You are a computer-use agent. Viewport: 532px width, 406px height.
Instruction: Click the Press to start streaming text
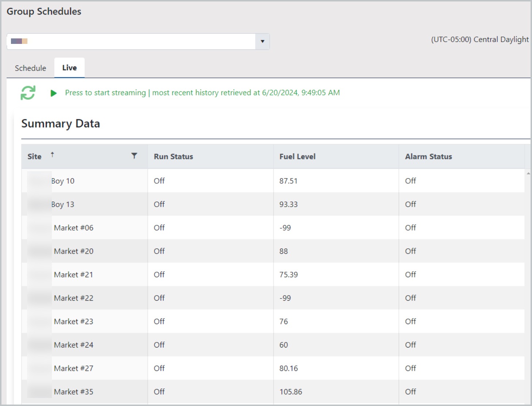tap(105, 93)
